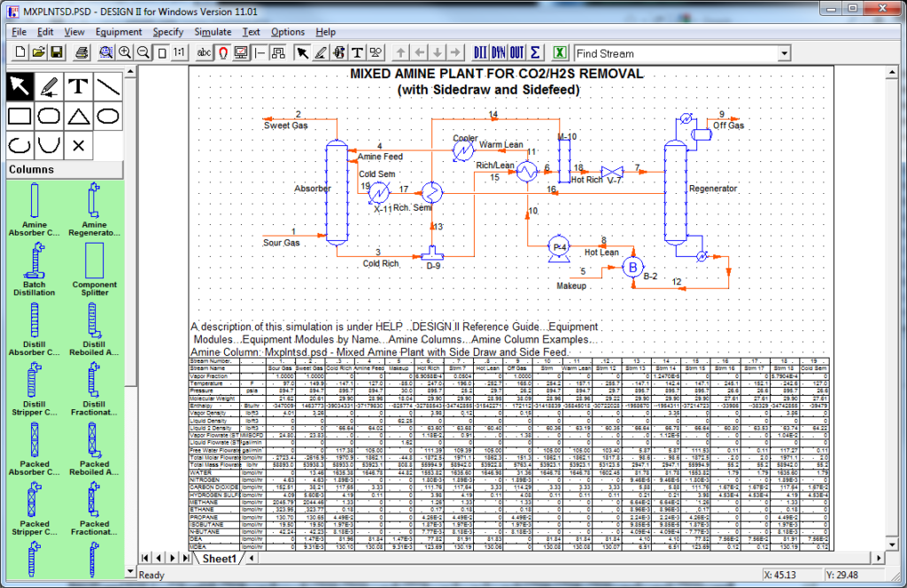
Task: Toggle the red magnet snap button
Action: (222, 52)
